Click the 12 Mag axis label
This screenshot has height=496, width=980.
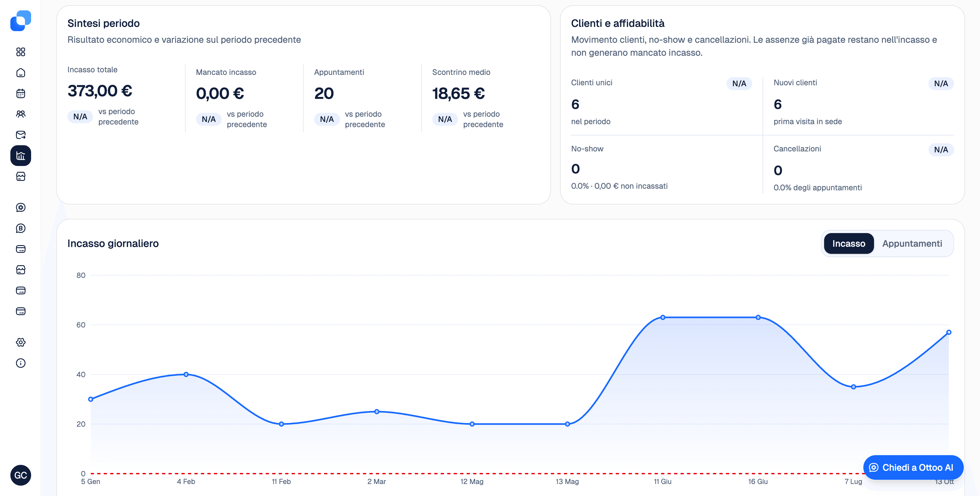pyautogui.click(x=472, y=481)
